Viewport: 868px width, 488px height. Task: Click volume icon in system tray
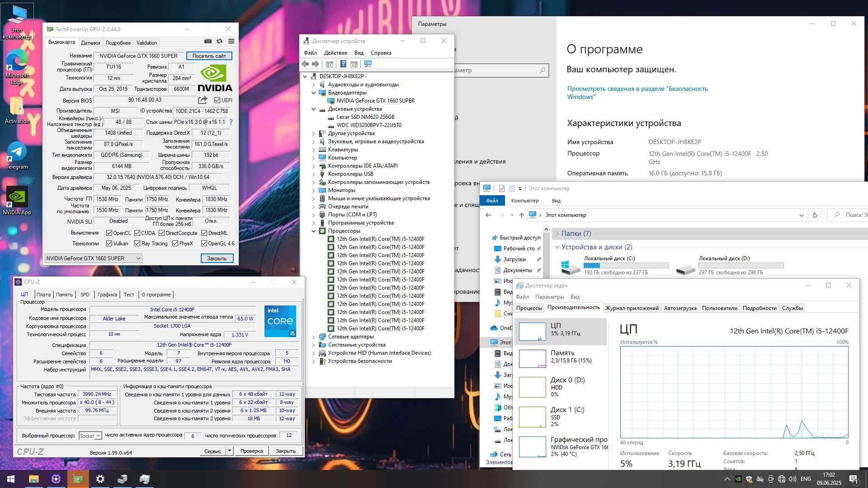tap(792, 479)
